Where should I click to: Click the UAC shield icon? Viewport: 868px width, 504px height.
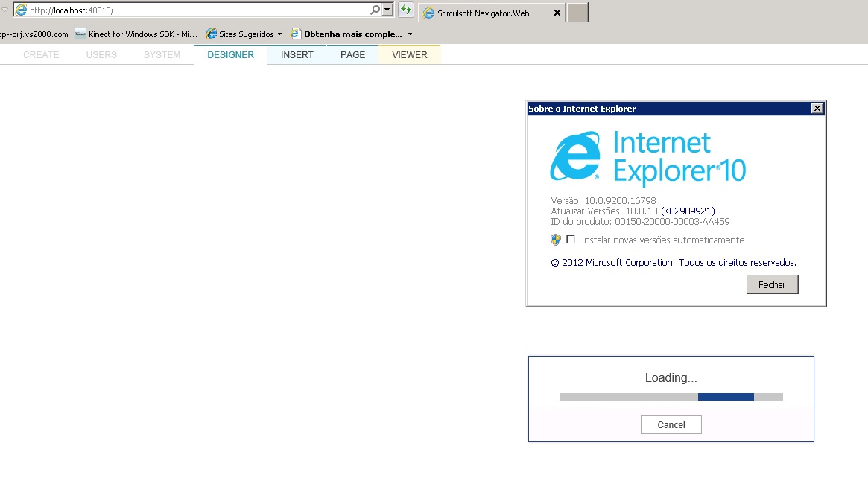[x=556, y=240]
